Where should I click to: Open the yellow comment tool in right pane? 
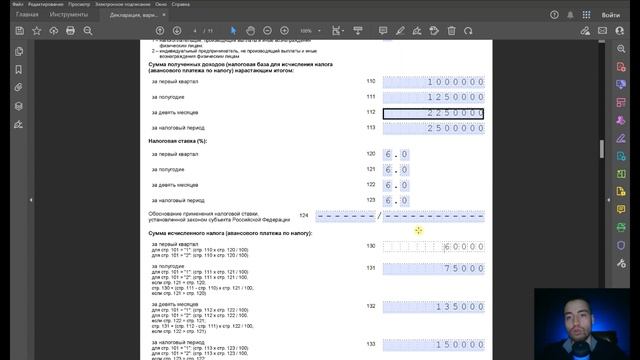coord(621,209)
